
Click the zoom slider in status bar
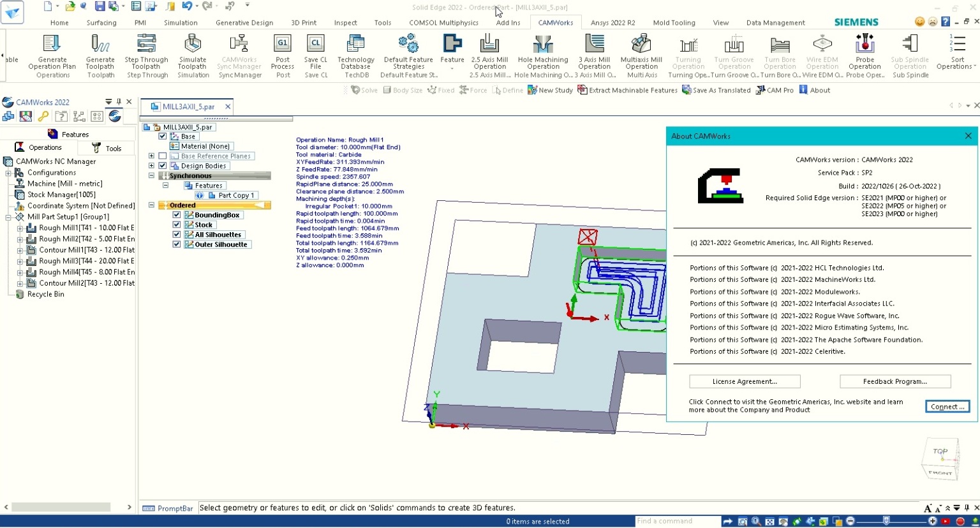(x=886, y=522)
